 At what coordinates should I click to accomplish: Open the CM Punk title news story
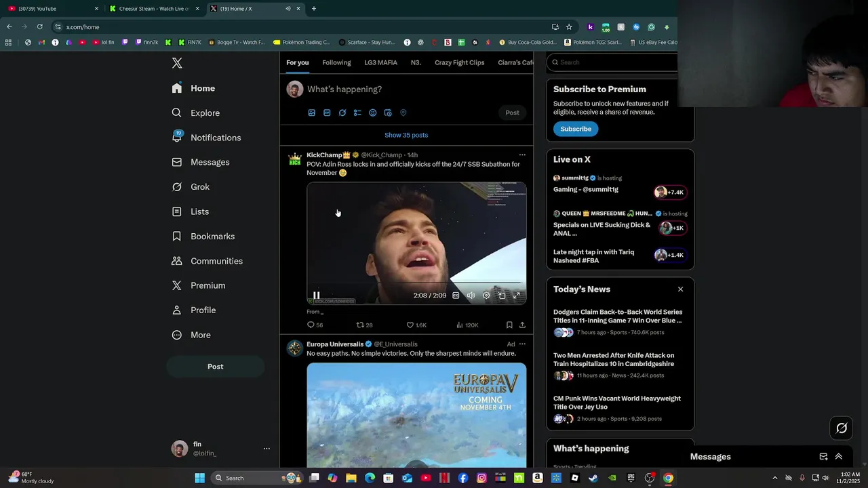click(620, 408)
